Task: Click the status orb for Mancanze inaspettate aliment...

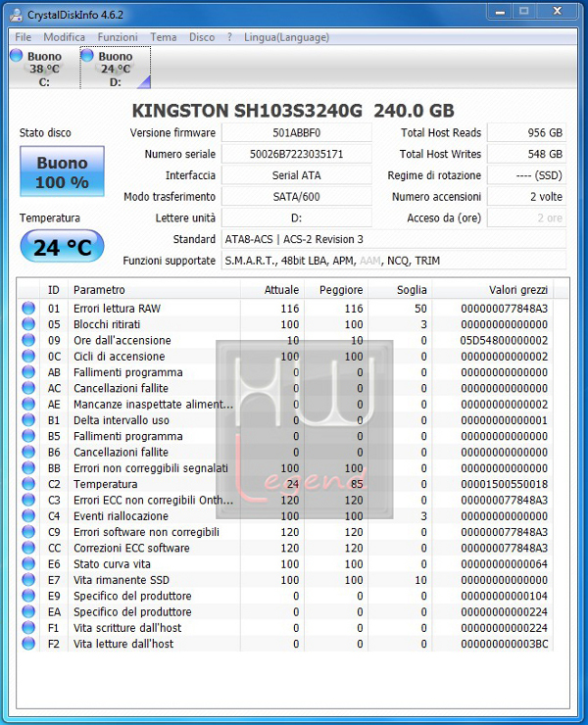Action: tap(28, 404)
